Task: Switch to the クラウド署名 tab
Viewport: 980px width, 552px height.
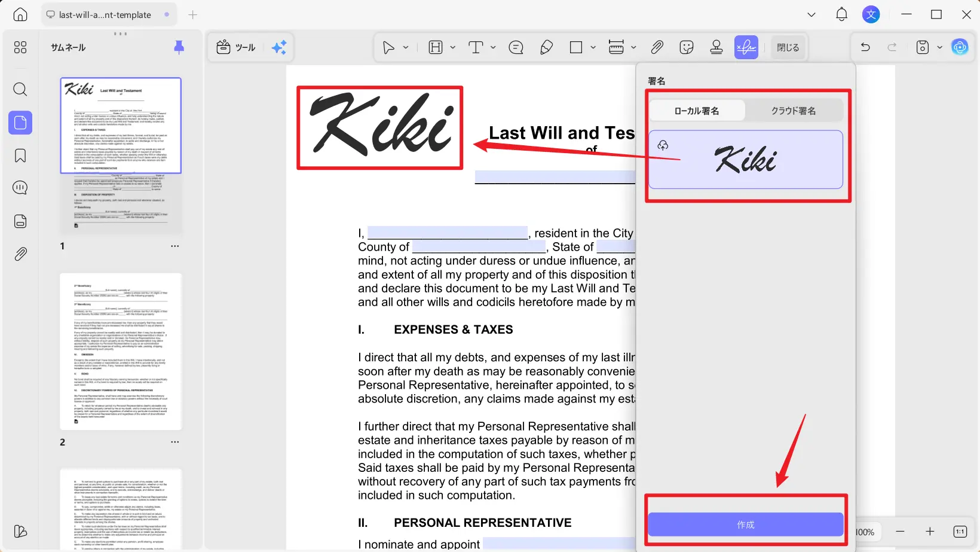Action: click(x=793, y=110)
